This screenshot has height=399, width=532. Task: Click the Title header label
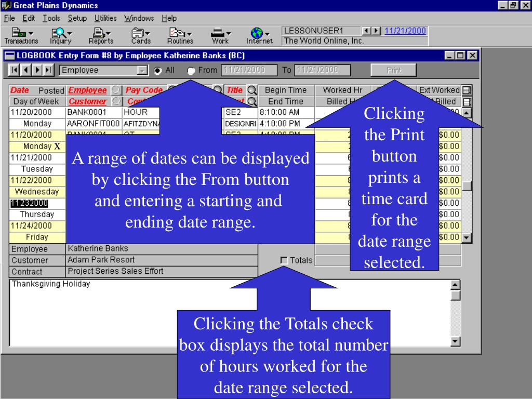pyautogui.click(x=234, y=90)
